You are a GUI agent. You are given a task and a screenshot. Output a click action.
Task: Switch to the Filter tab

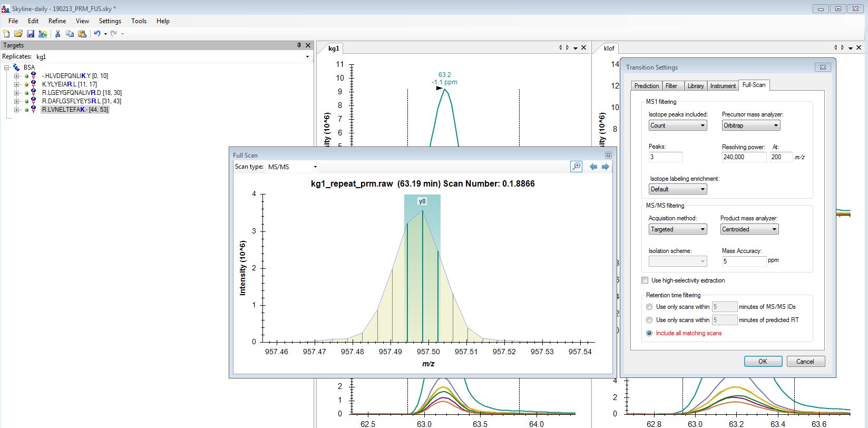671,86
